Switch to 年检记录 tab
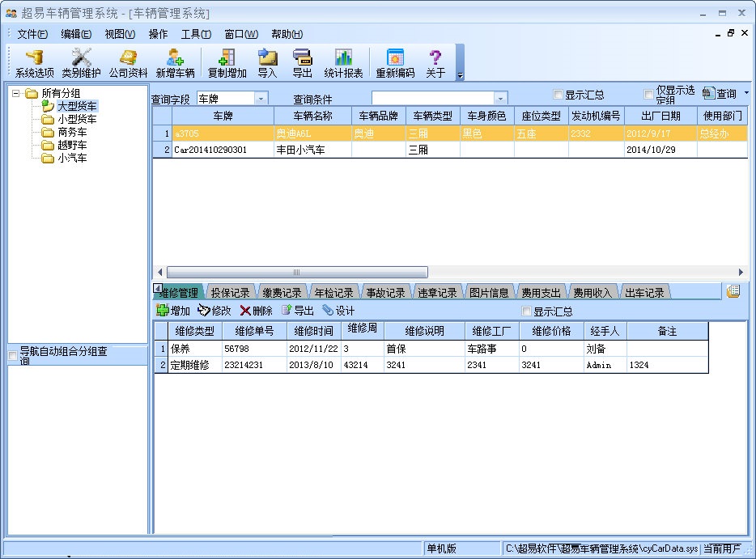Screen dimensions: 756x559 333,293
